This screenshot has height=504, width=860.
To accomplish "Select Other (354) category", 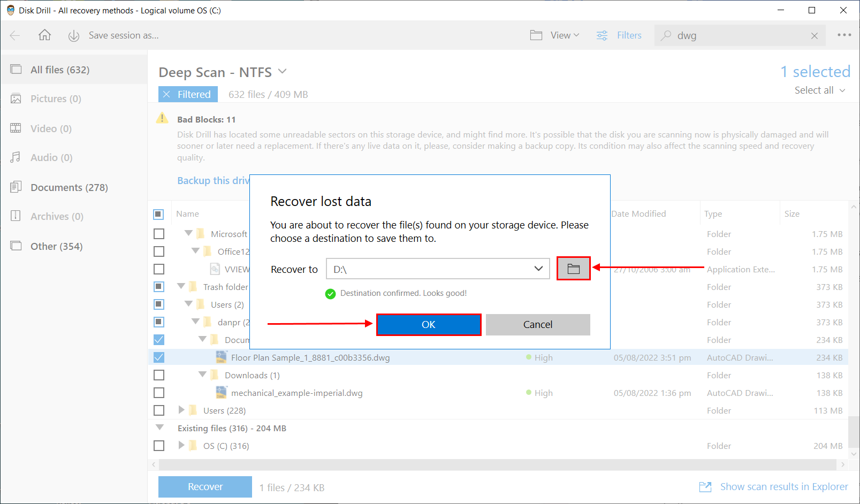I will (x=74, y=246).
